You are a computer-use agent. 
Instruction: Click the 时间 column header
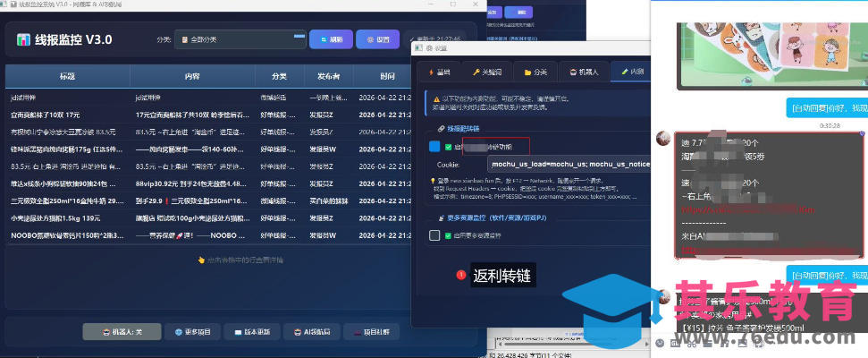[387, 76]
